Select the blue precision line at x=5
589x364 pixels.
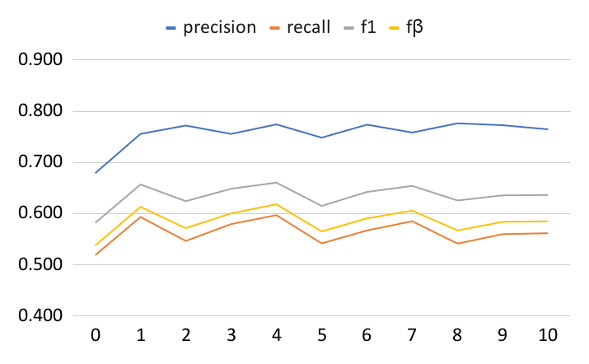point(321,138)
